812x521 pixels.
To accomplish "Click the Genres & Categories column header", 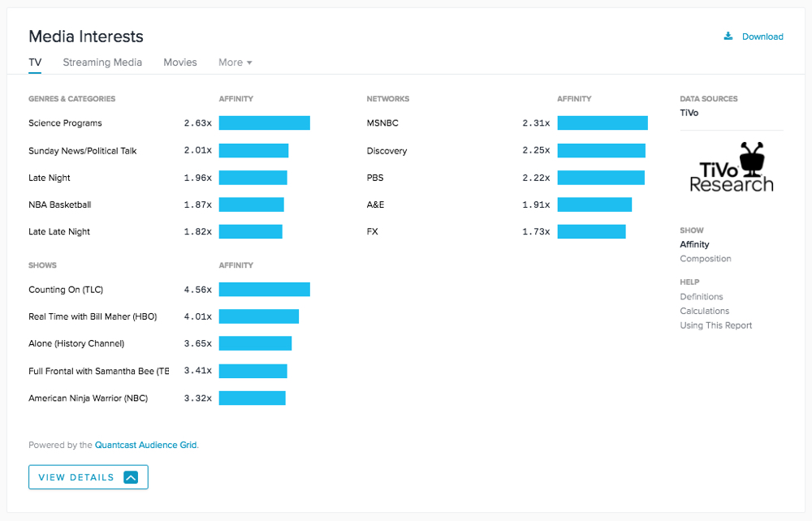I will tap(72, 99).
